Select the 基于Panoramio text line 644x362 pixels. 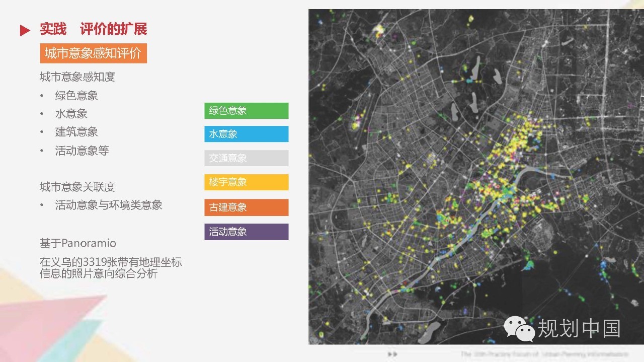[78, 243]
